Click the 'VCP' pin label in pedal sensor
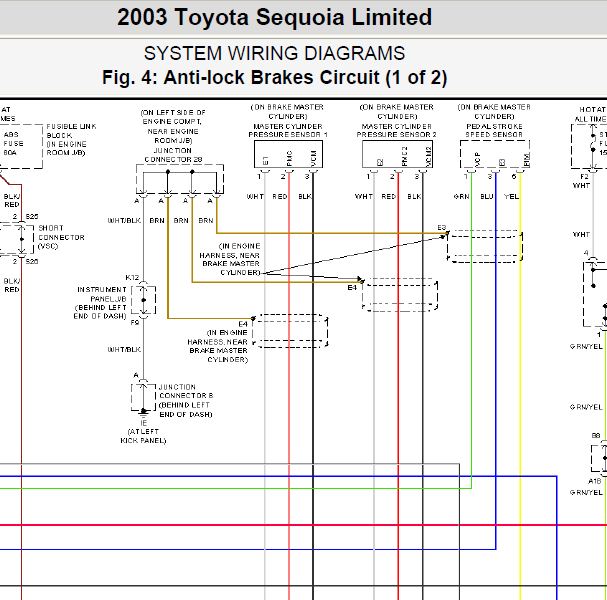This screenshot has width=607, height=600. [477, 159]
